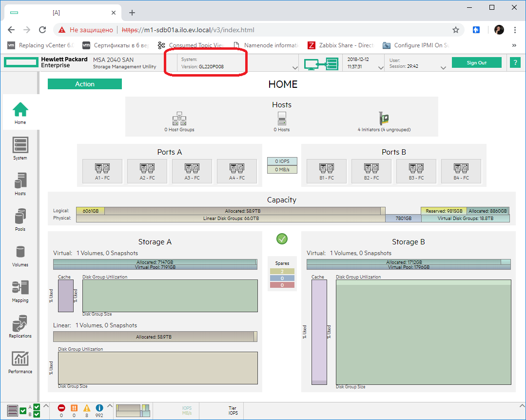Open the Namenode information bookmark
This screenshot has width=526, height=420.
tap(266, 45)
